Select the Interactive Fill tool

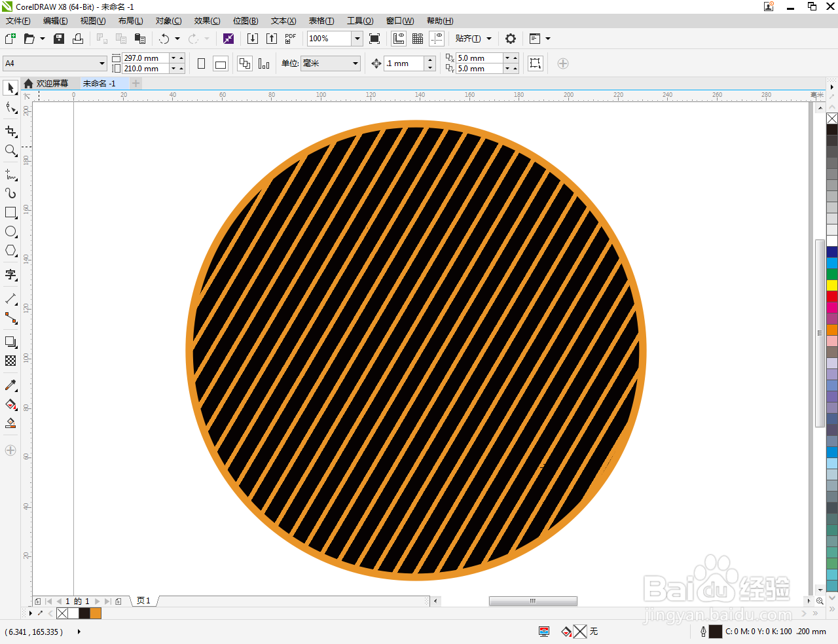(10, 404)
